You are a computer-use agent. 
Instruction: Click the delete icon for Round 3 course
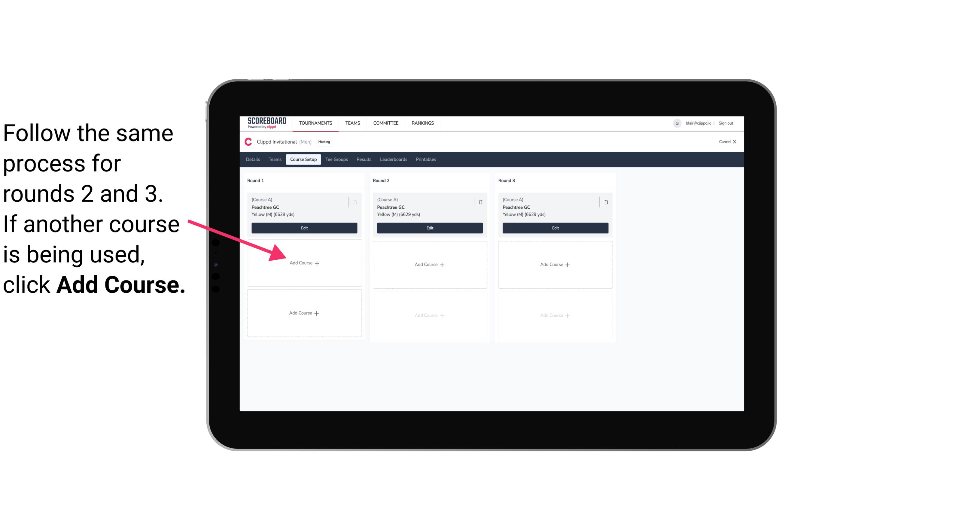pos(606,202)
